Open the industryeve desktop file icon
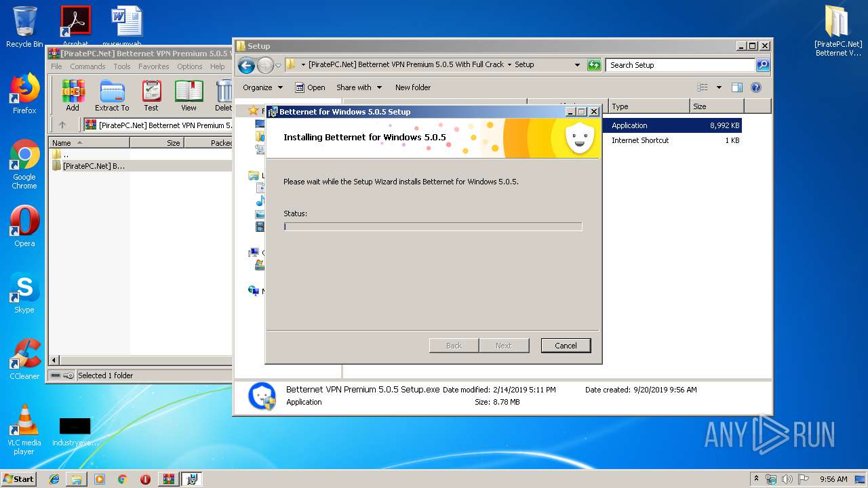This screenshot has height=488, width=868. [x=75, y=432]
